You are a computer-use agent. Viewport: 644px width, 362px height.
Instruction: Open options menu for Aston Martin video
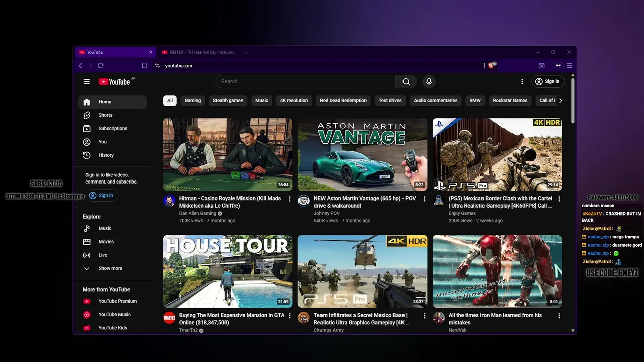[424, 199]
